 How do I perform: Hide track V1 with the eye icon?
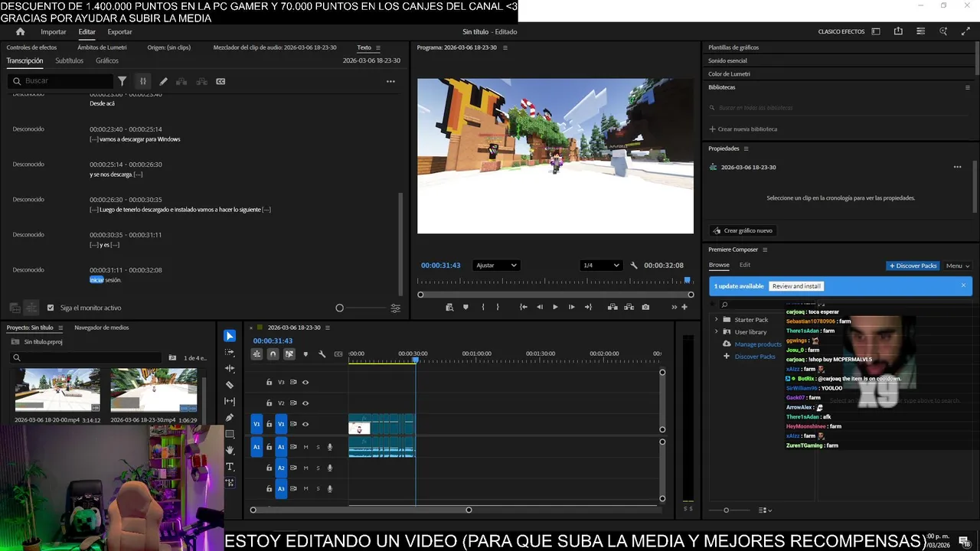(305, 424)
